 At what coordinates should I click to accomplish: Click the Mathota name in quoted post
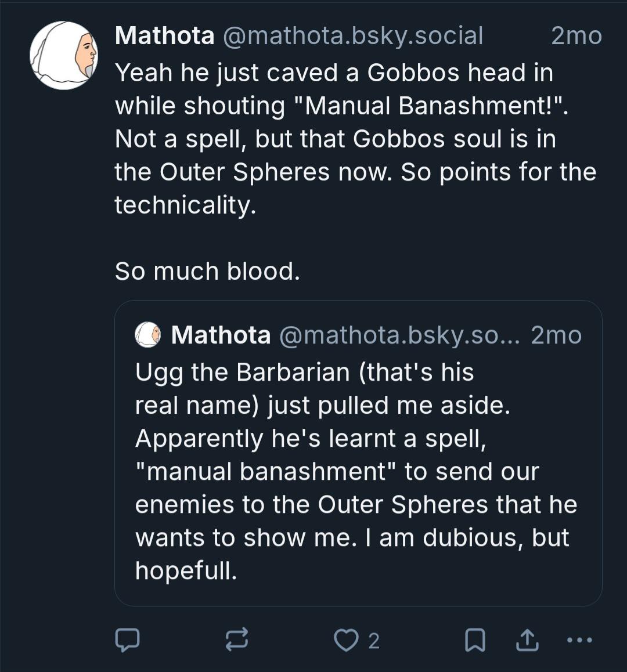221,335
